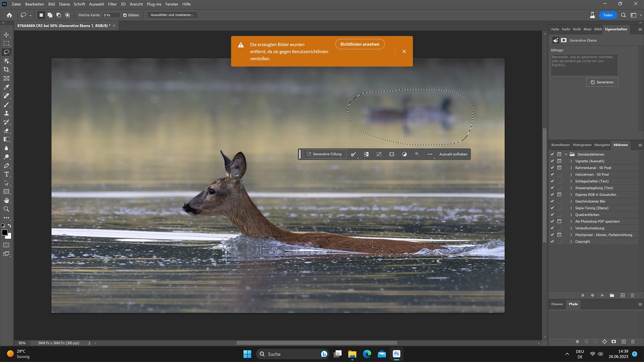Toggle the Glätten checkbox
644x362 pixels.
tap(125, 15)
